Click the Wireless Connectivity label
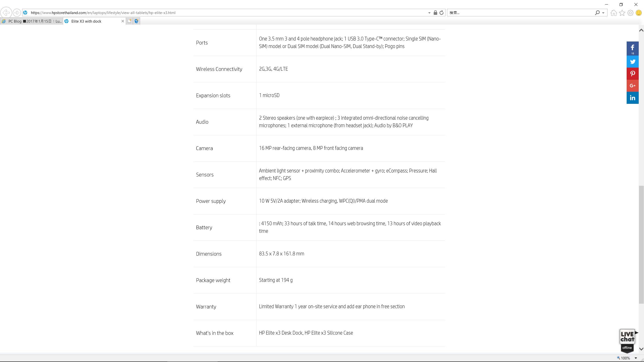Screen dimensions: 644x362 pyautogui.click(x=219, y=69)
